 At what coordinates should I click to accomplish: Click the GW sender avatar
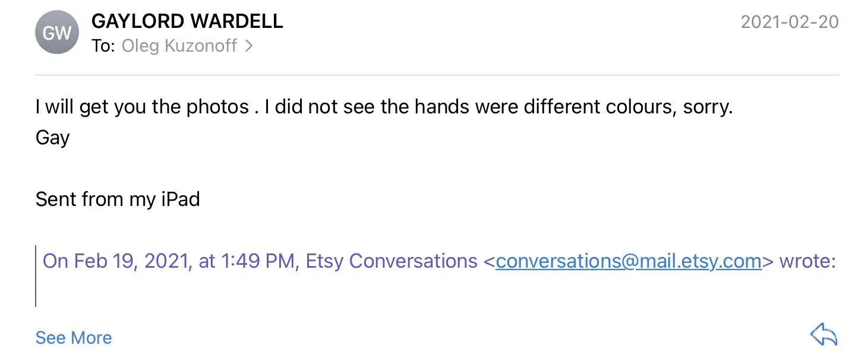(57, 33)
